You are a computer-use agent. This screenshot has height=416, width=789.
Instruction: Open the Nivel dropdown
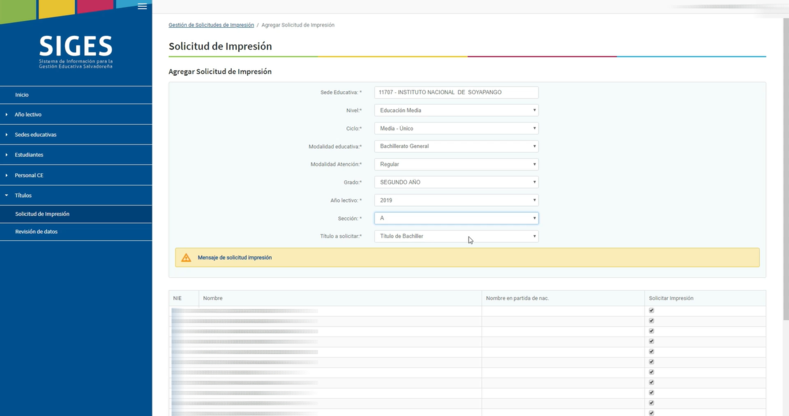coord(456,110)
